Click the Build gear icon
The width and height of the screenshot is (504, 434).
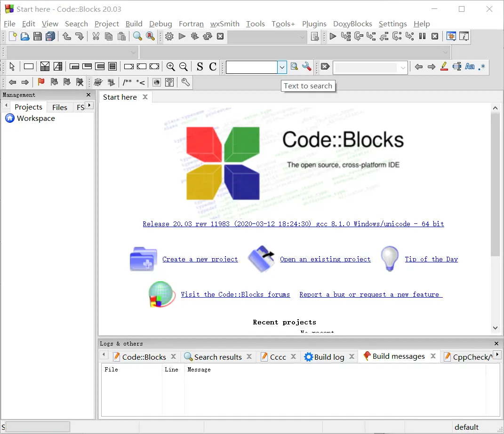[x=169, y=36]
